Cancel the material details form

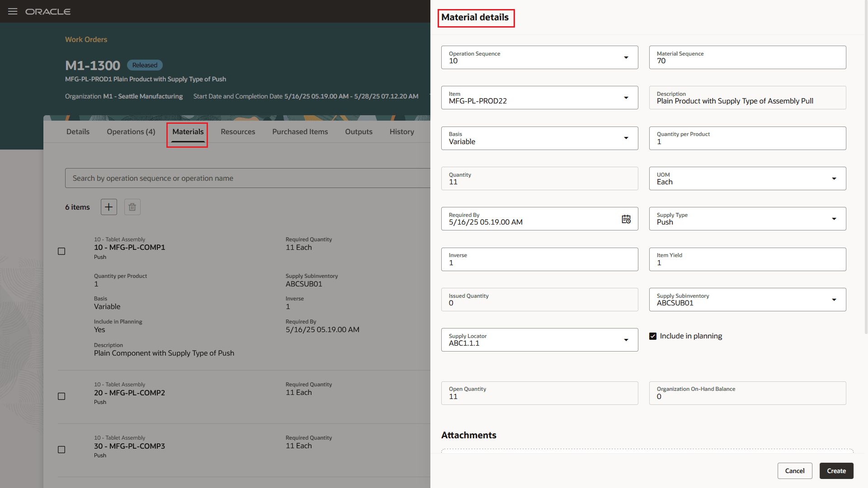tap(795, 470)
